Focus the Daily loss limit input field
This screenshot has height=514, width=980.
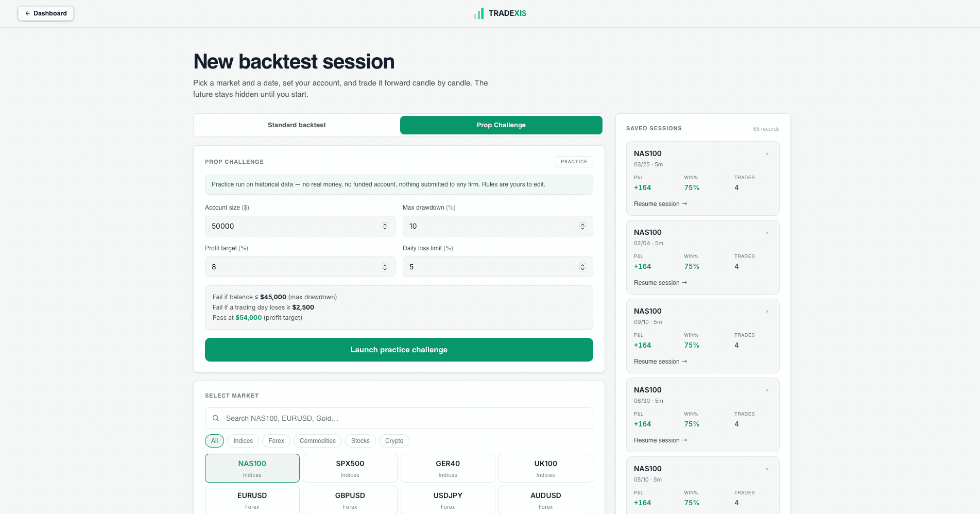click(x=498, y=267)
